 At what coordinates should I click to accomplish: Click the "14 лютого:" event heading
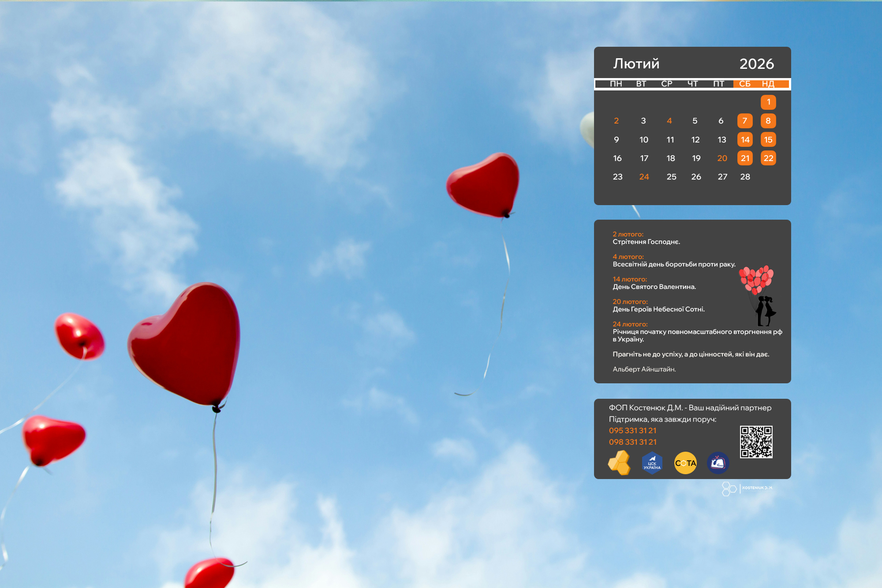tap(630, 279)
